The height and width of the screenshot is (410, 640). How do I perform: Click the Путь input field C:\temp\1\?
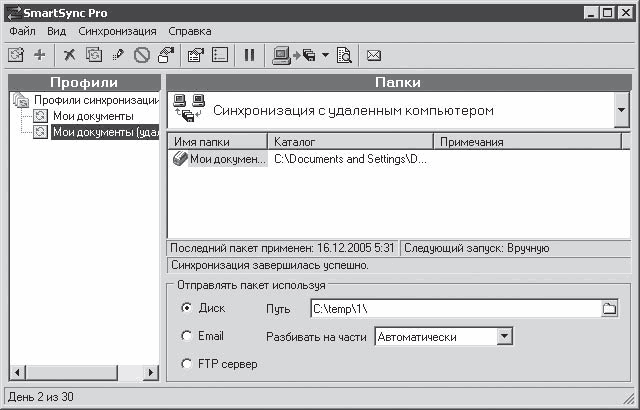point(456,309)
